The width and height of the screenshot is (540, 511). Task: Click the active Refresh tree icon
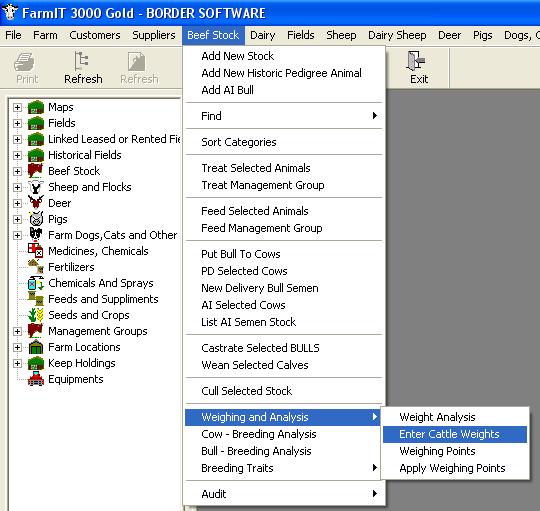click(82, 61)
